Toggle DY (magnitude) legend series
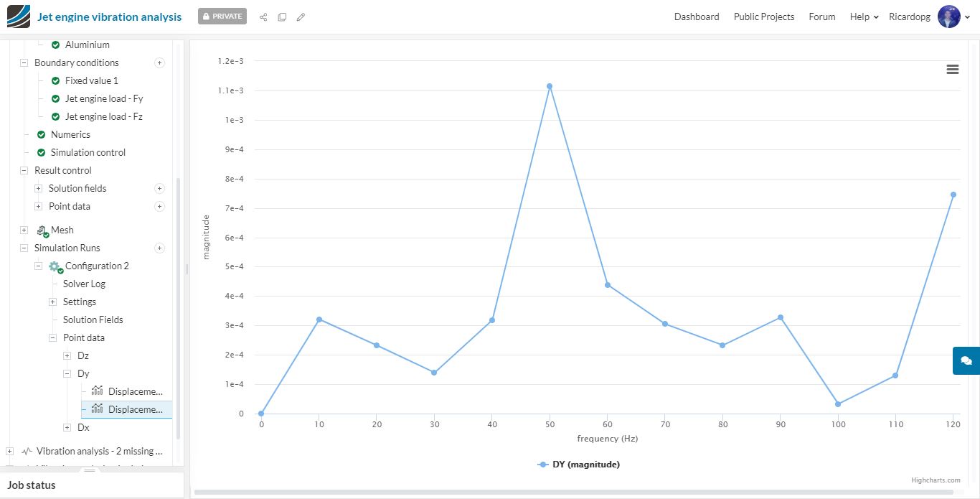 pos(578,465)
